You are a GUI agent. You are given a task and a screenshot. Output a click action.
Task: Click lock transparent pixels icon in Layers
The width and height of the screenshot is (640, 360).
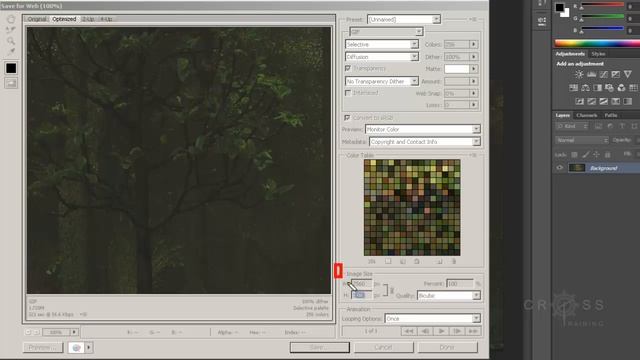point(574,155)
